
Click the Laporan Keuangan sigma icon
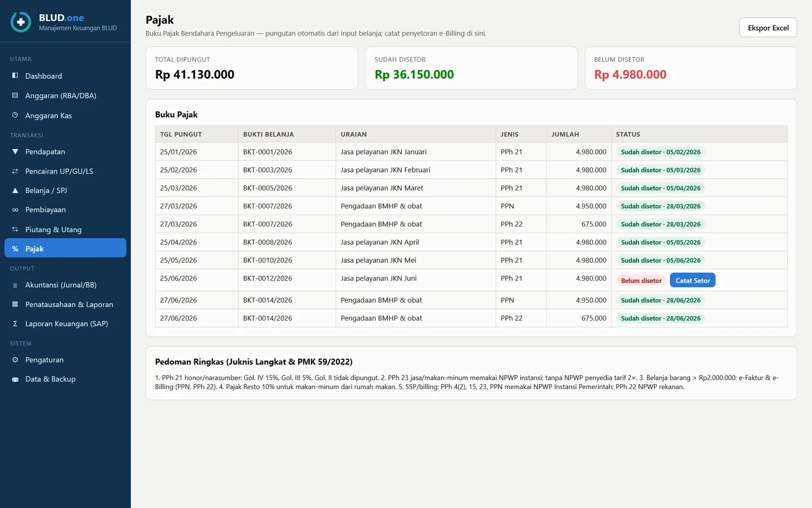(15, 324)
